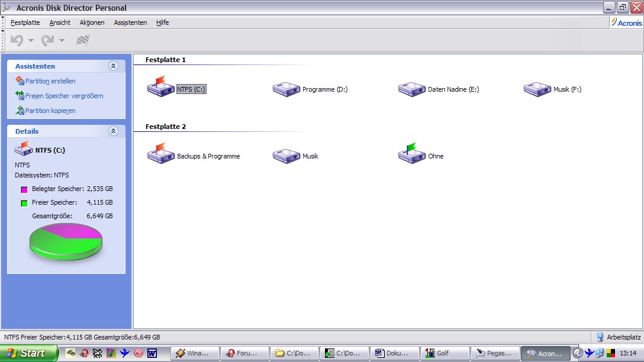The height and width of the screenshot is (362, 644).
Task: Select the Daten Nadine (E:) partition icon
Action: point(411,89)
